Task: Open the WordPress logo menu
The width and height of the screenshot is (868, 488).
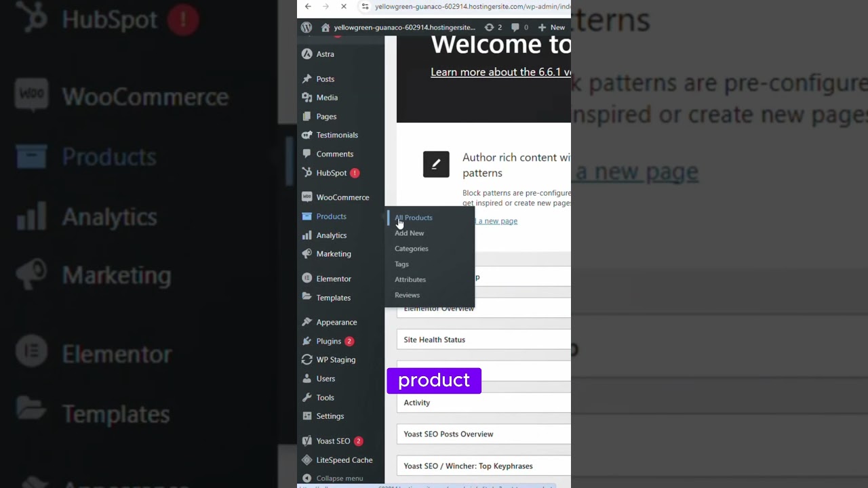Action: [x=307, y=27]
